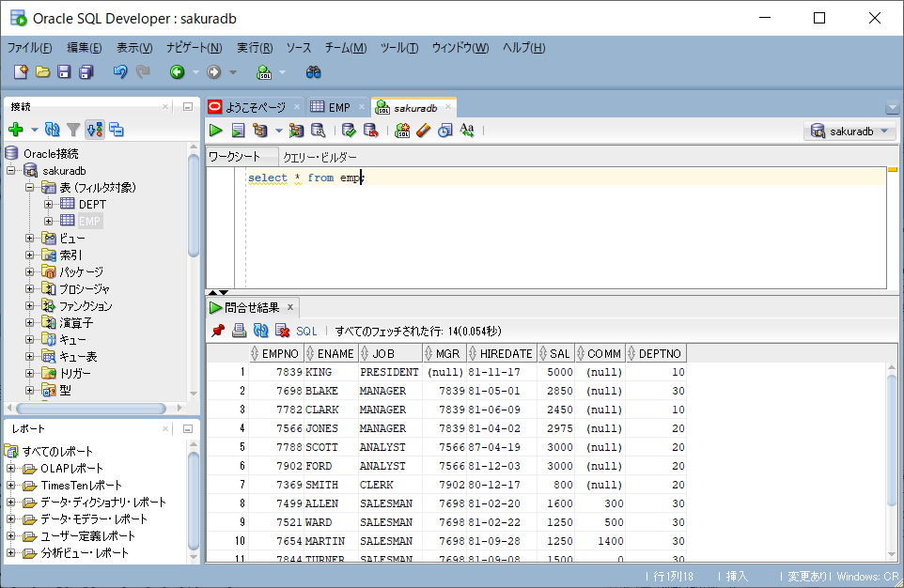Refresh the query result
Image resolution: width=904 pixels, height=588 pixels.
tap(261, 331)
